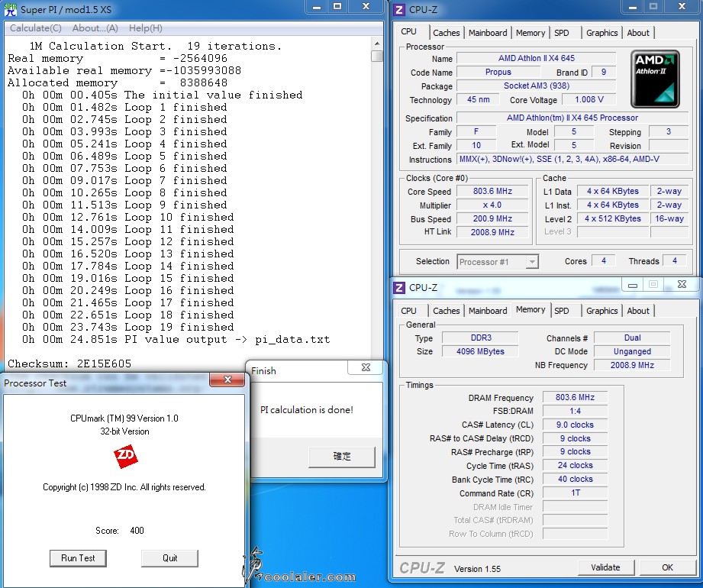
Task: Click the DRAM Frequency 803.6 MHz value
Action: pos(575,397)
